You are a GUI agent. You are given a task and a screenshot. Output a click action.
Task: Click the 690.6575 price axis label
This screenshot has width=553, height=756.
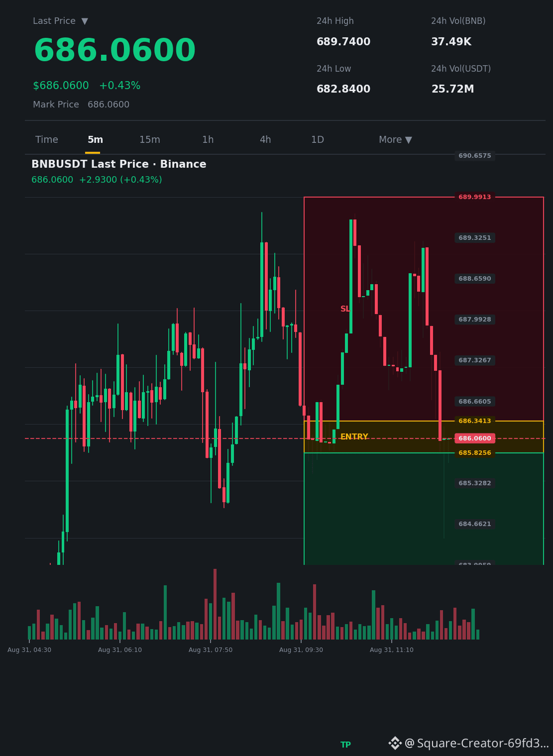475,156
